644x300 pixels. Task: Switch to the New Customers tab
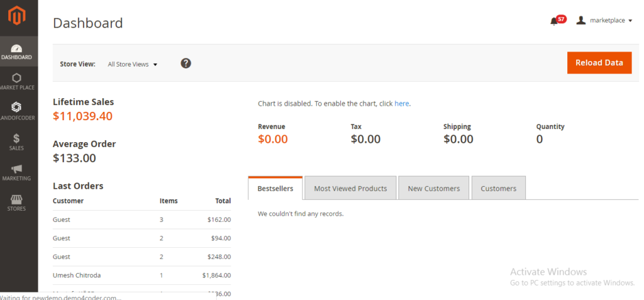tap(434, 188)
